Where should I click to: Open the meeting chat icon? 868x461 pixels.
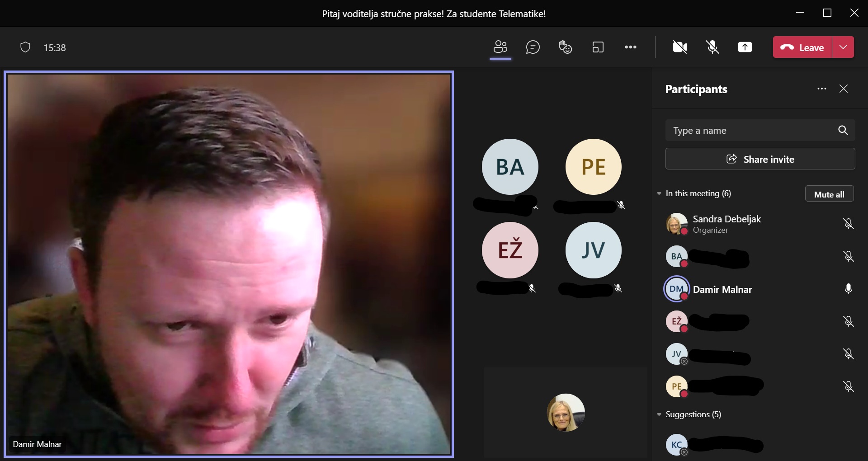coord(533,47)
